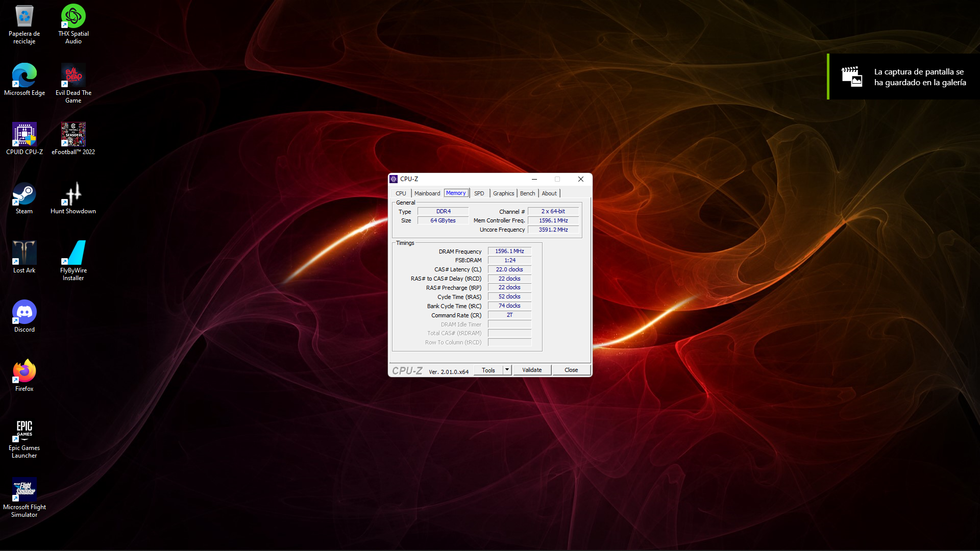Go to the Graphics tab

pos(503,193)
